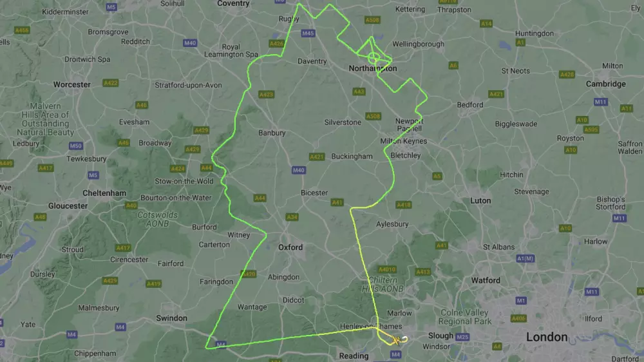The height and width of the screenshot is (362, 644).
Task: Select the A428 shield near Cambridge
Action: pyautogui.click(x=567, y=74)
